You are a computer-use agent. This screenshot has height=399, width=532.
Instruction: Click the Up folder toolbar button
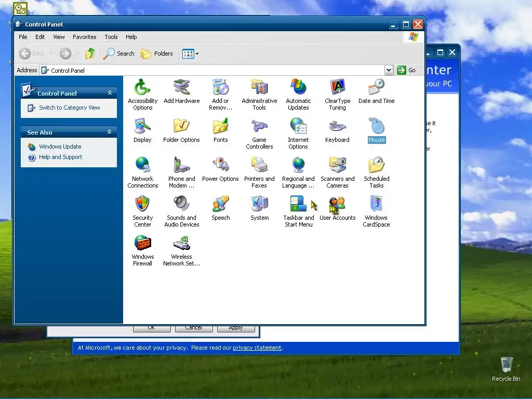click(90, 54)
